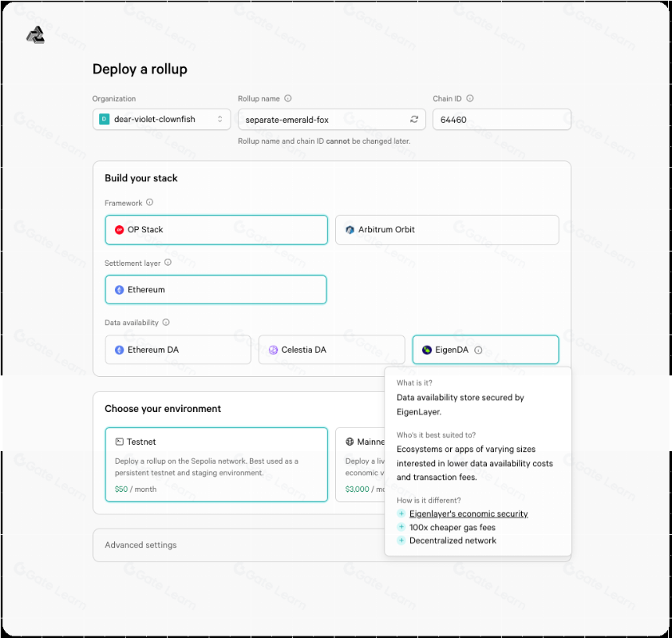Screen dimensions: 672x638
Task: Click the info icon next to EigenDA
Action: tap(478, 350)
